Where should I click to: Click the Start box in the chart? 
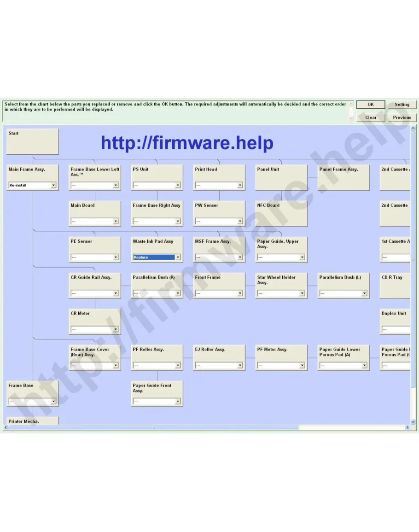tap(33, 141)
